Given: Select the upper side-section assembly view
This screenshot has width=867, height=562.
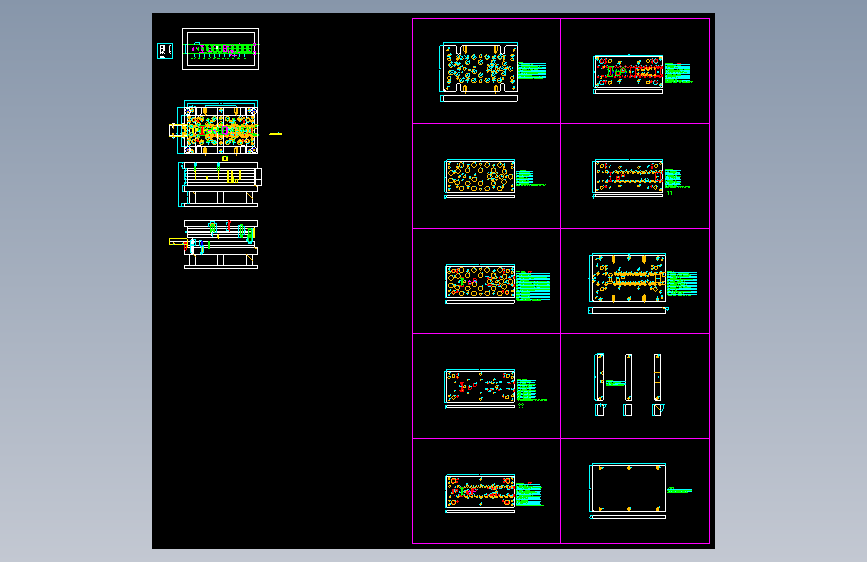Looking at the screenshot, I should click(220, 184).
